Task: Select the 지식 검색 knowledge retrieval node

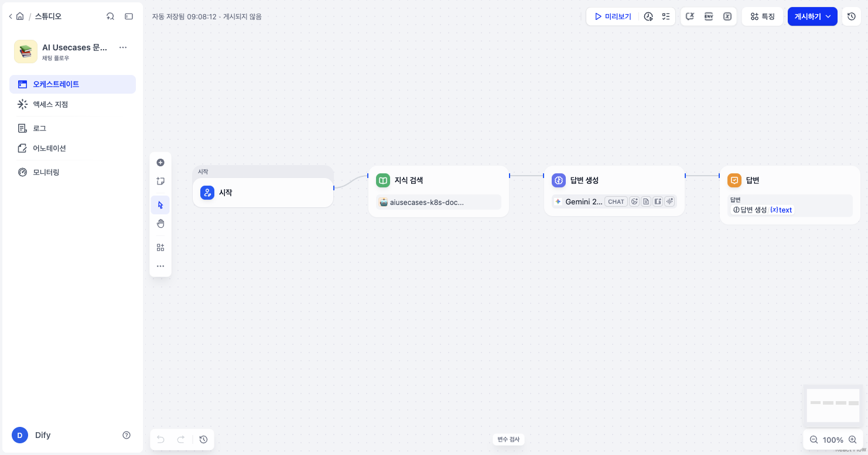Action: [439, 191]
